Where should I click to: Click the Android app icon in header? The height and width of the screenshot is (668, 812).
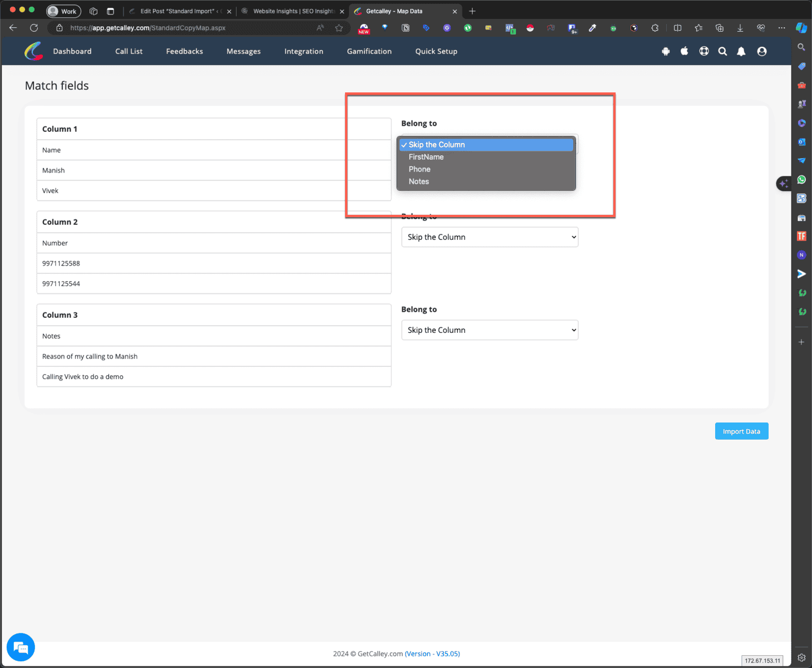tap(666, 51)
